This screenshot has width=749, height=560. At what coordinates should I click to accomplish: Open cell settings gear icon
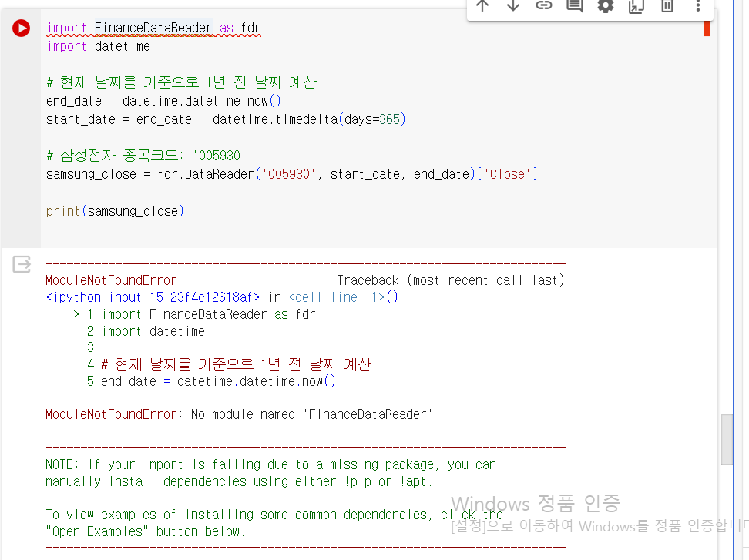coord(606,5)
